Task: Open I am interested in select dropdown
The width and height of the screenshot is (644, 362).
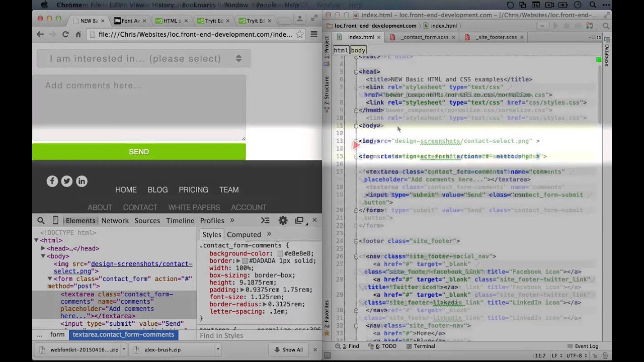Action: [x=143, y=58]
